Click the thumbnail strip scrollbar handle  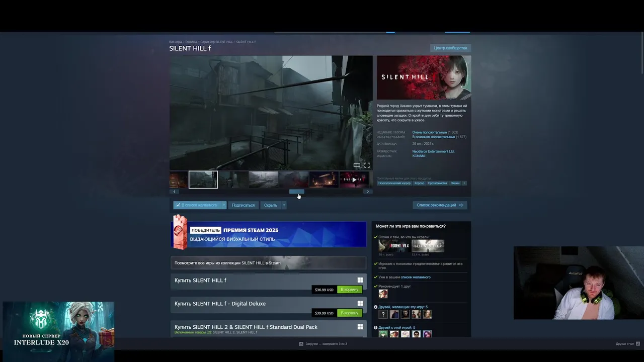(x=296, y=192)
